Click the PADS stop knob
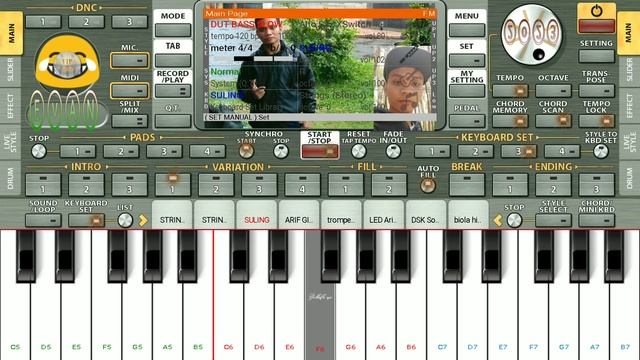This screenshot has width=640, height=360. point(39,151)
